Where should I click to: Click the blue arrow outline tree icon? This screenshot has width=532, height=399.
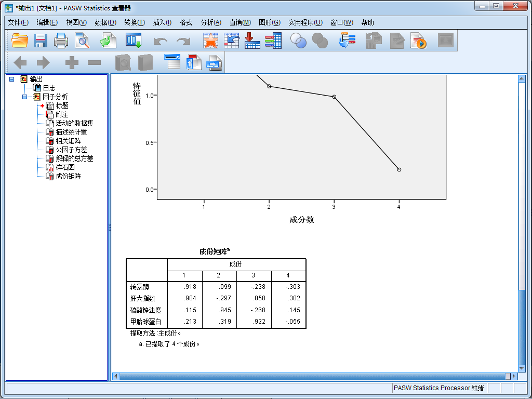(x=347, y=41)
